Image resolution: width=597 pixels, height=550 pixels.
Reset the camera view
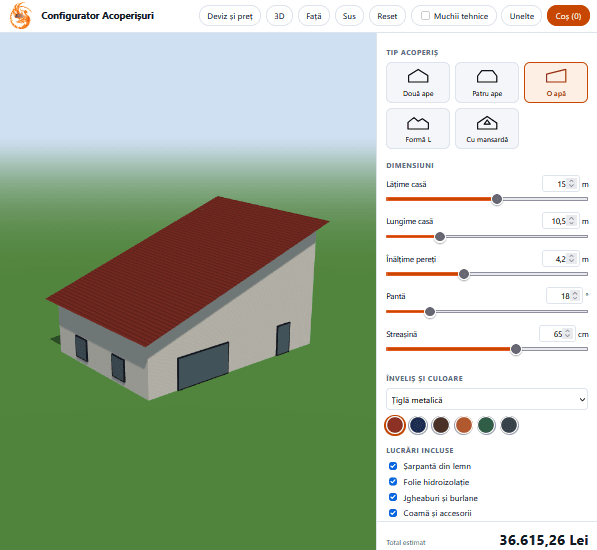pyautogui.click(x=387, y=16)
